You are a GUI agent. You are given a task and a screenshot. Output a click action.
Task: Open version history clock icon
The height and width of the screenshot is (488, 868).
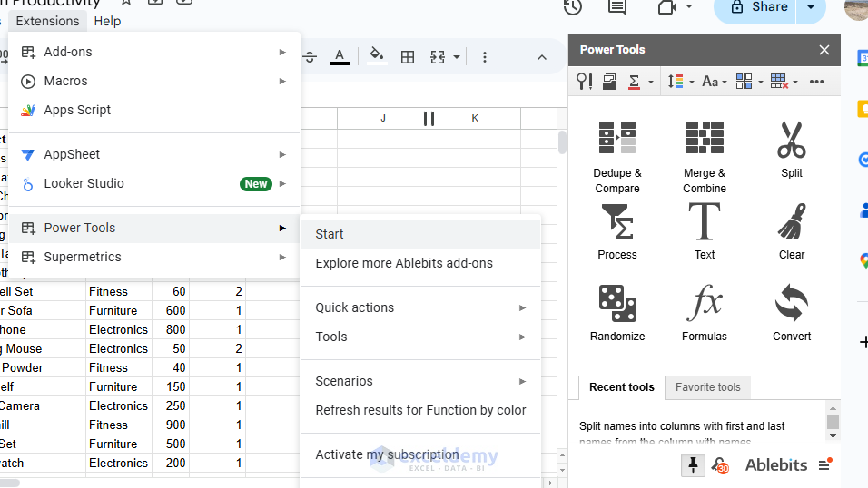pyautogui.click(x=573, y=7)
